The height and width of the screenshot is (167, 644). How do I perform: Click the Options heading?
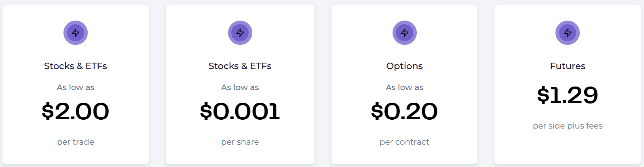404,66
